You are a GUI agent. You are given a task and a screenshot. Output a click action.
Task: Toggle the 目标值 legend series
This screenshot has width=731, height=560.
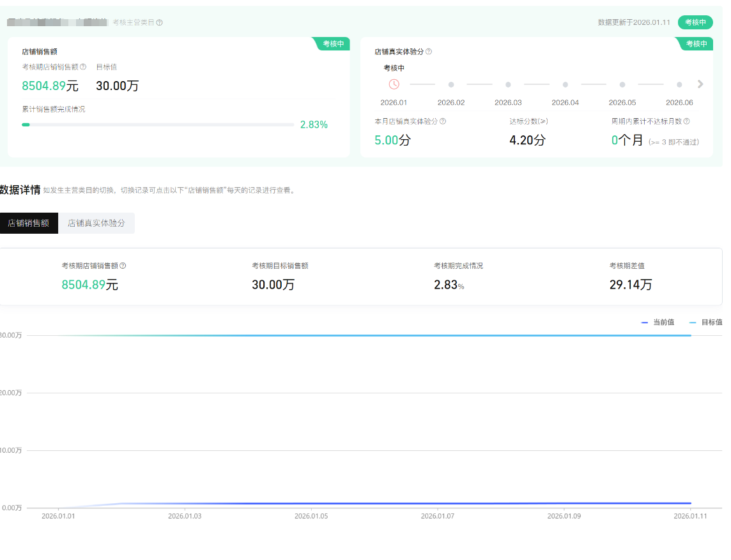[706, 322]
